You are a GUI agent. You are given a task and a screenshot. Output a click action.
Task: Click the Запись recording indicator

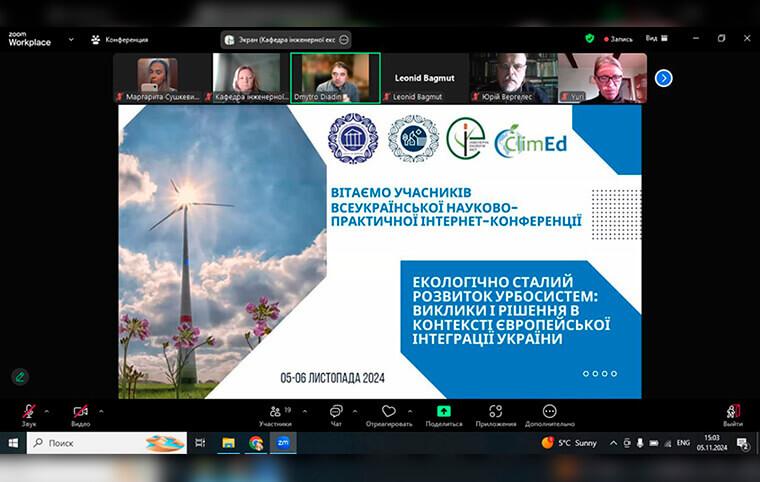(618, 39)
